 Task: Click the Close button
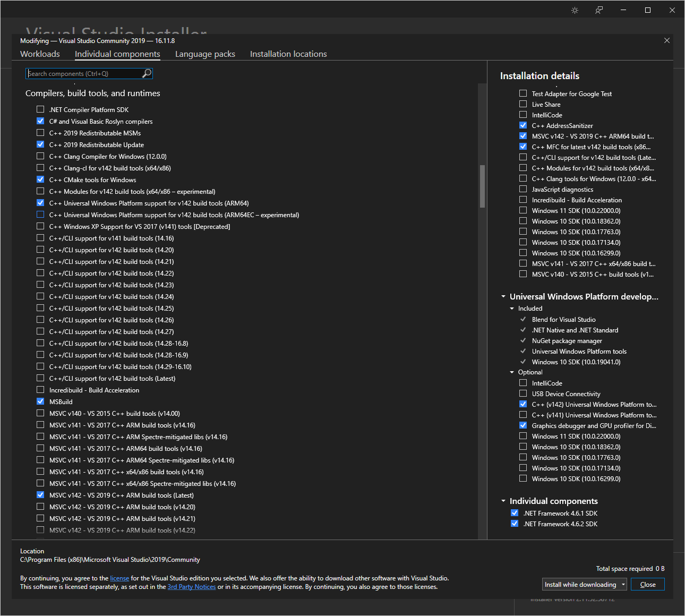[x=648, y=585]
